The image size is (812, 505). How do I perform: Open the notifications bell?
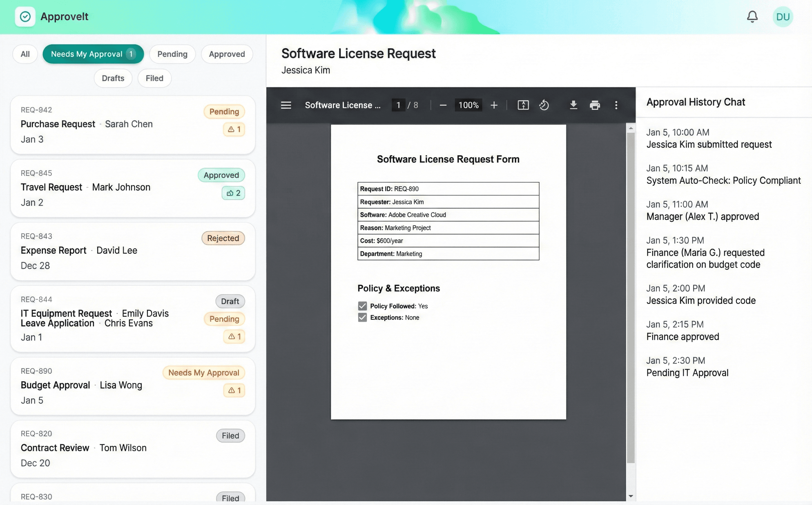[752, 17]
